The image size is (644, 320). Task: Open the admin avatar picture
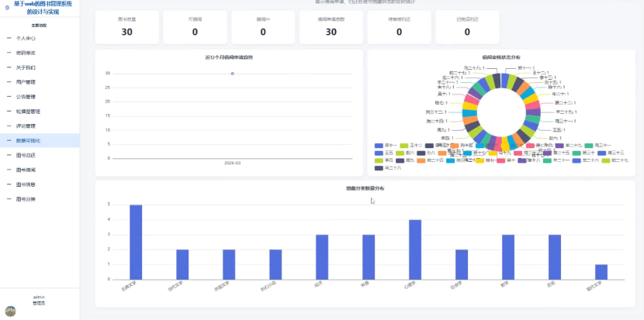(x=10, y=311)
